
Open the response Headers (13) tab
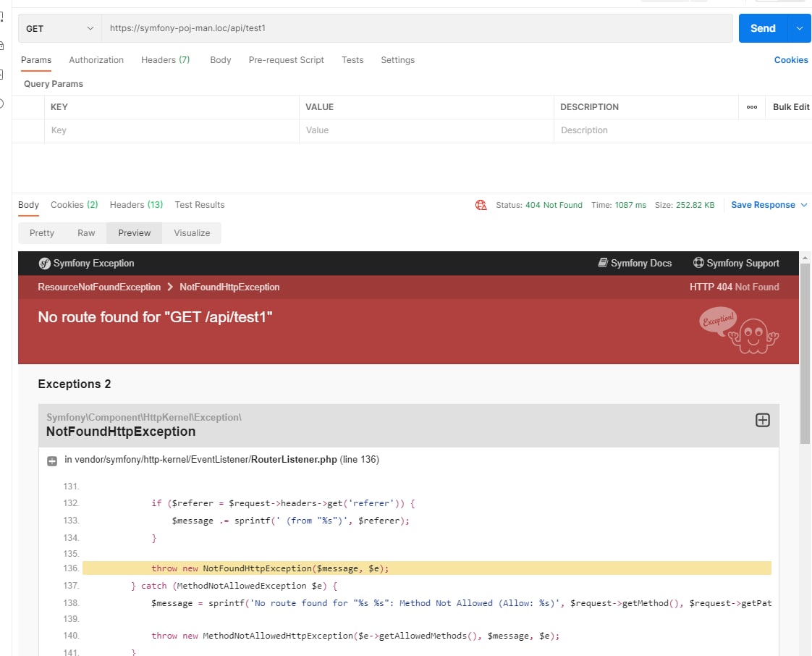click(136, 205)
